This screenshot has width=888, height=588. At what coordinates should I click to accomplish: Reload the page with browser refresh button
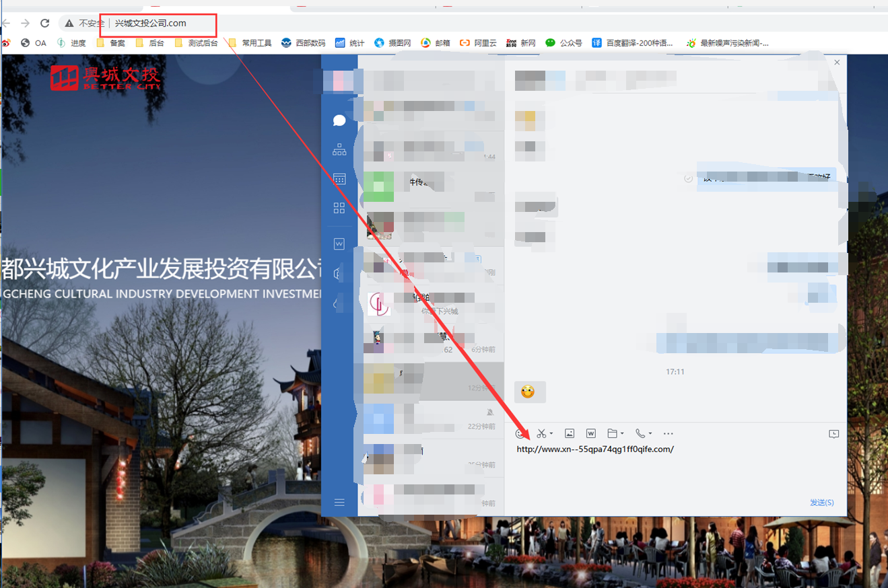click(x=45, y=24)
